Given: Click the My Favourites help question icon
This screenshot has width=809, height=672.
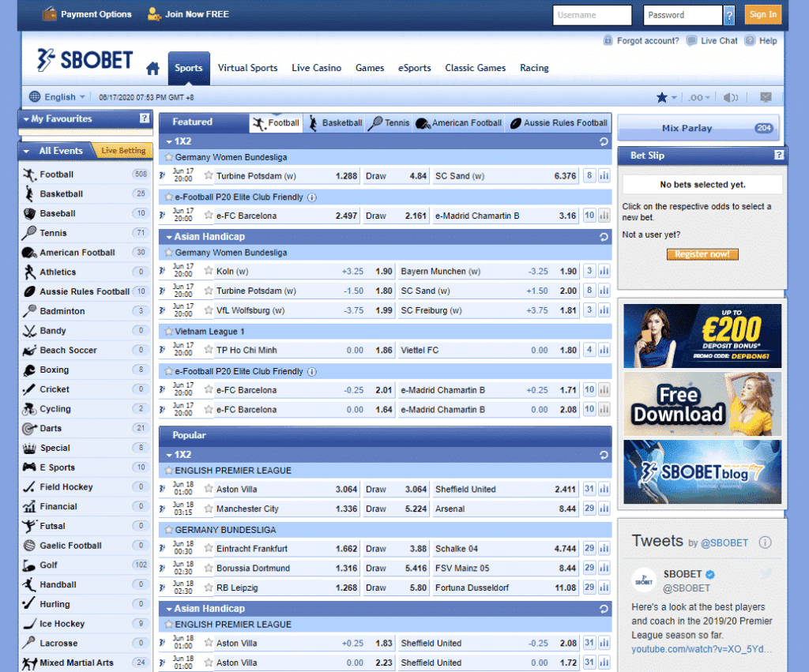Looking at the screenshot, I should click(x=144, y=118).
